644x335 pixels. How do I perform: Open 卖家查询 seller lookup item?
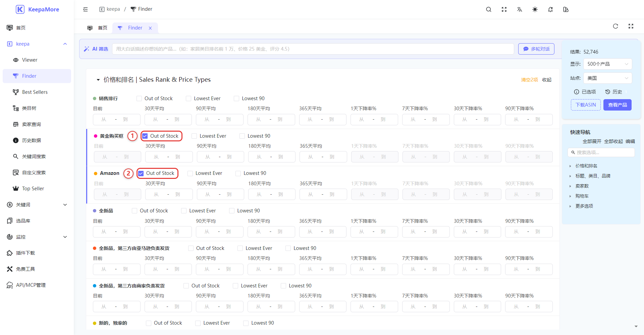coord(37,124)
